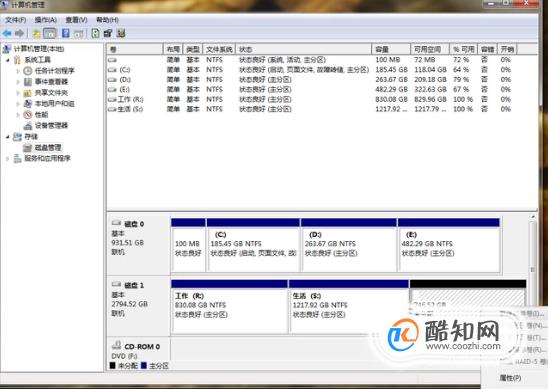Click the 系统工具 tools icon in tree
Image resolution: width=548 pixels, height=389 pixels.
point(17,60)
